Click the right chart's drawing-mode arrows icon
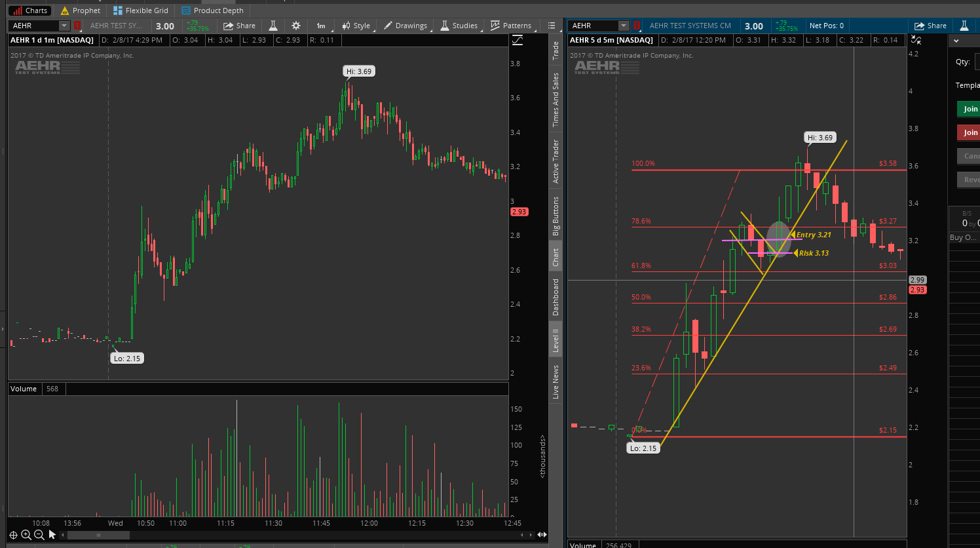 (x=916, y=41)
